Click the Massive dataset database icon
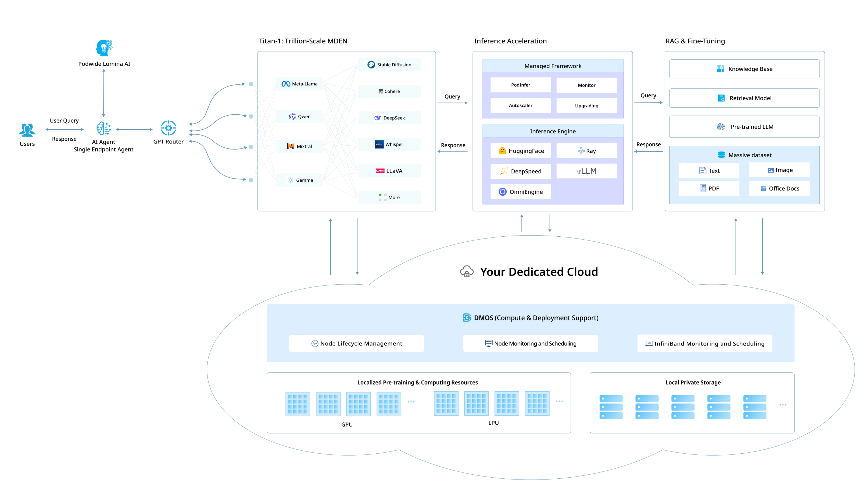The height and width of the screenshot is (490, 868). coord(721,155)
